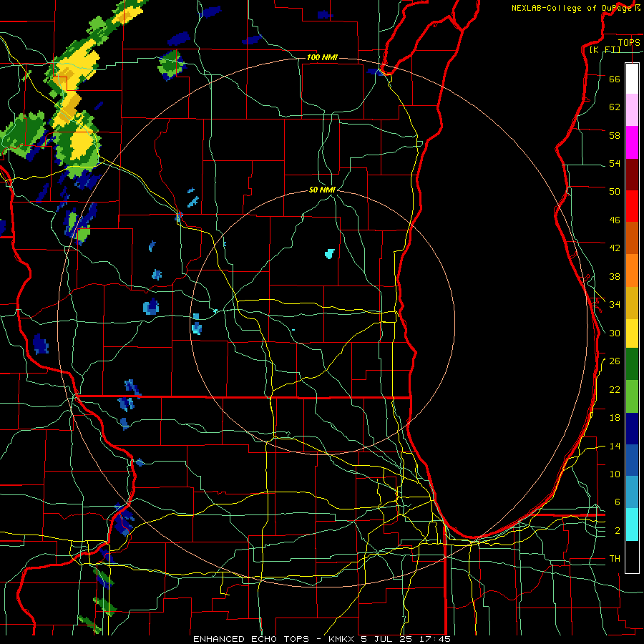Image resolution: width=644 pixels, height=644 pixels.
Task: Click the gold legend swatch near 34
Action: point(632,303)
